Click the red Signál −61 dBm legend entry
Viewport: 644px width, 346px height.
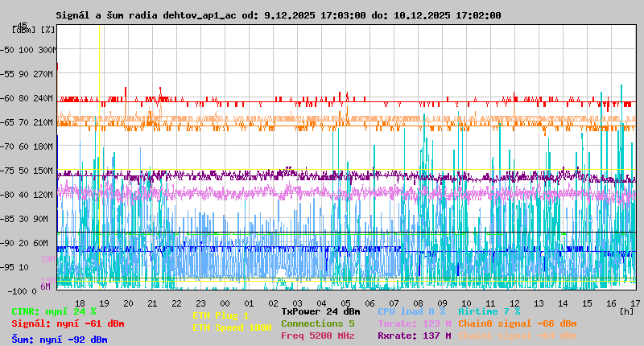point(68,323)
